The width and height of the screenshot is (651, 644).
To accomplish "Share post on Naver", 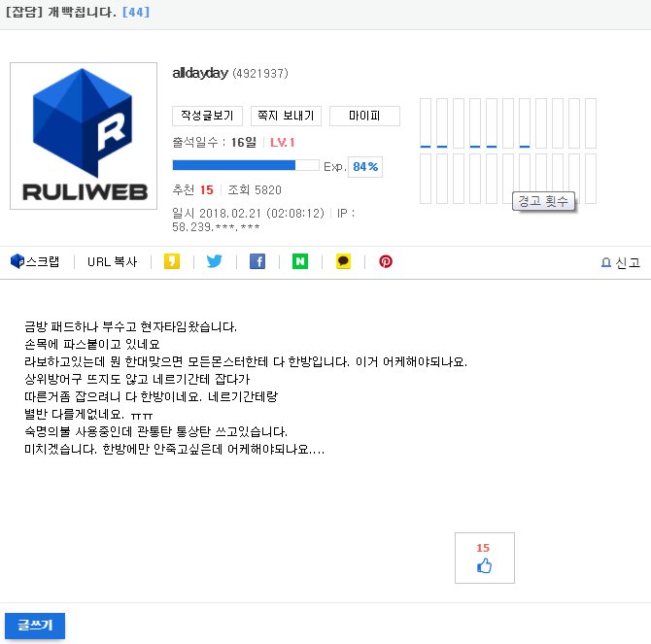I will click(x=300, y=261).
